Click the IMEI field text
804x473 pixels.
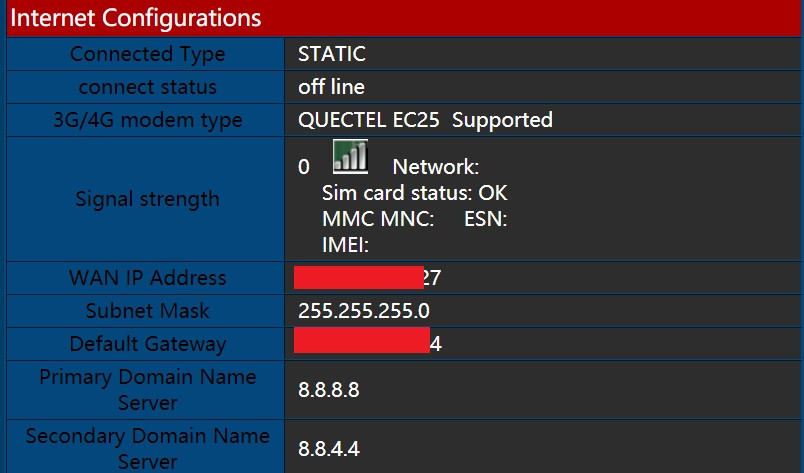(x=345, y=245)
